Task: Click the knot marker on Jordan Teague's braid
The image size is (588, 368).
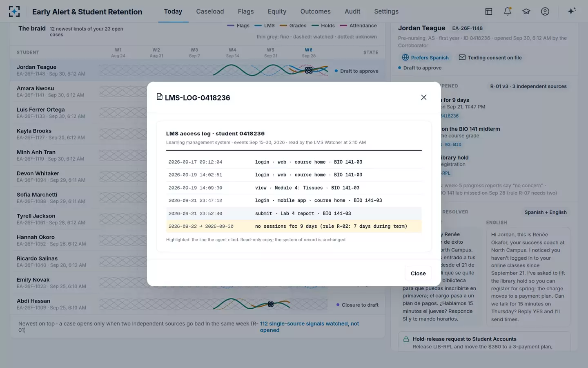Action: click(x=309, y=70)
